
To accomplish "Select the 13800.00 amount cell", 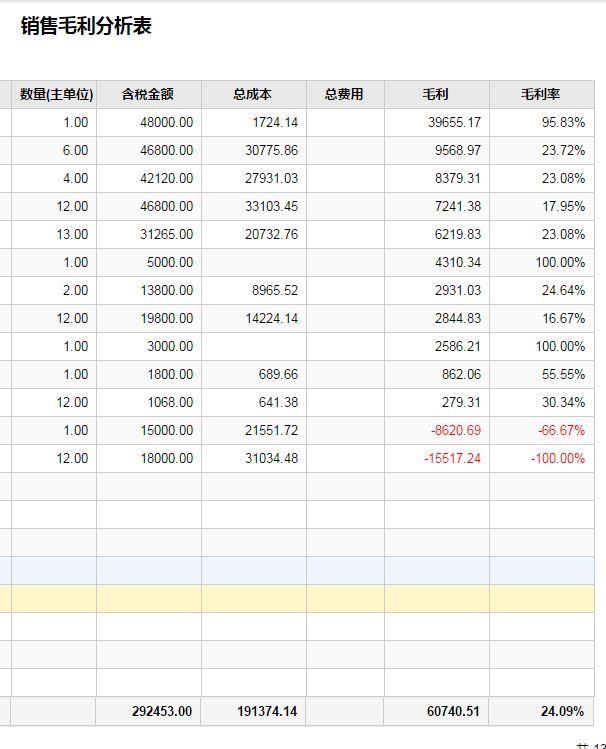I will [x=149, y=290].
